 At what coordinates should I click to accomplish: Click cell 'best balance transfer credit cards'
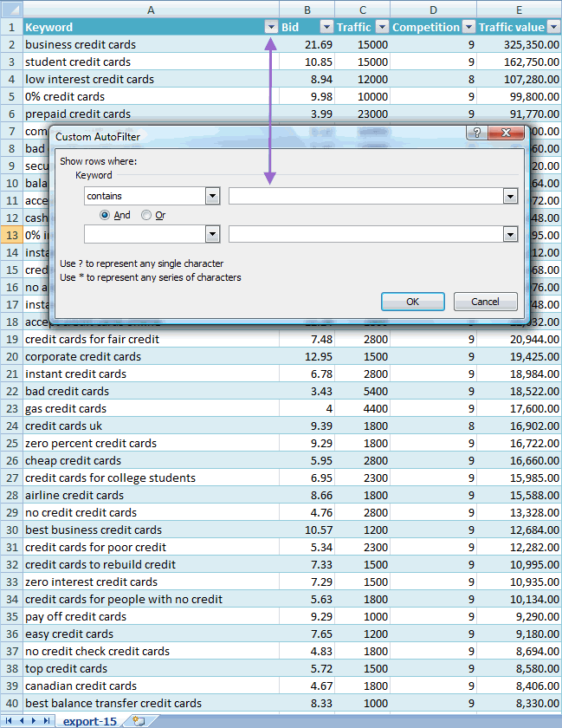tap(151, 704)
